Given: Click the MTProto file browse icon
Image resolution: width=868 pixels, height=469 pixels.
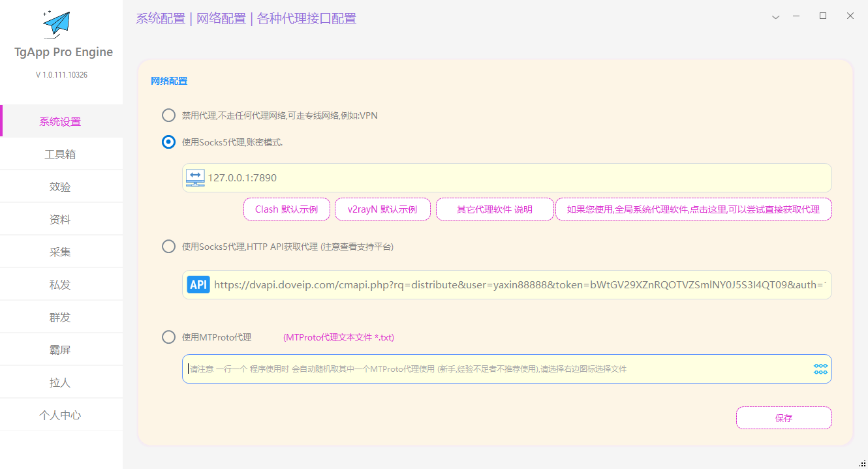Looking at the screenshot, I should [820, 369].
